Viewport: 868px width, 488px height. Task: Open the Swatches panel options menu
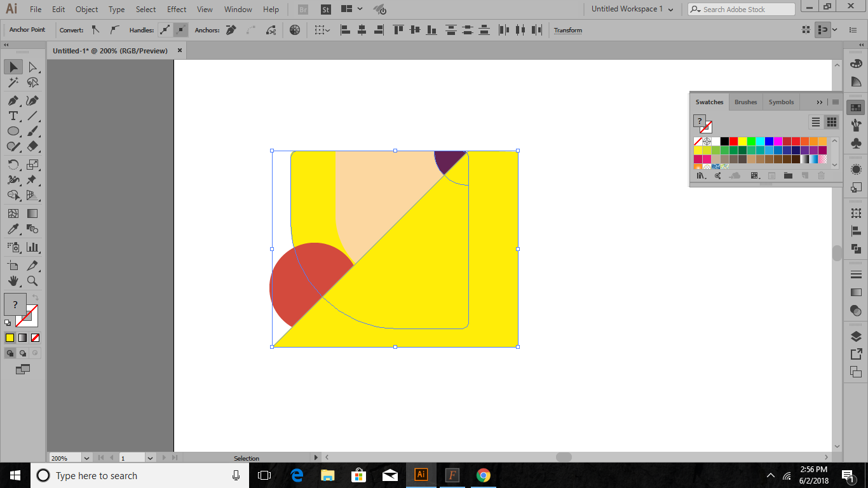[836, 102]
